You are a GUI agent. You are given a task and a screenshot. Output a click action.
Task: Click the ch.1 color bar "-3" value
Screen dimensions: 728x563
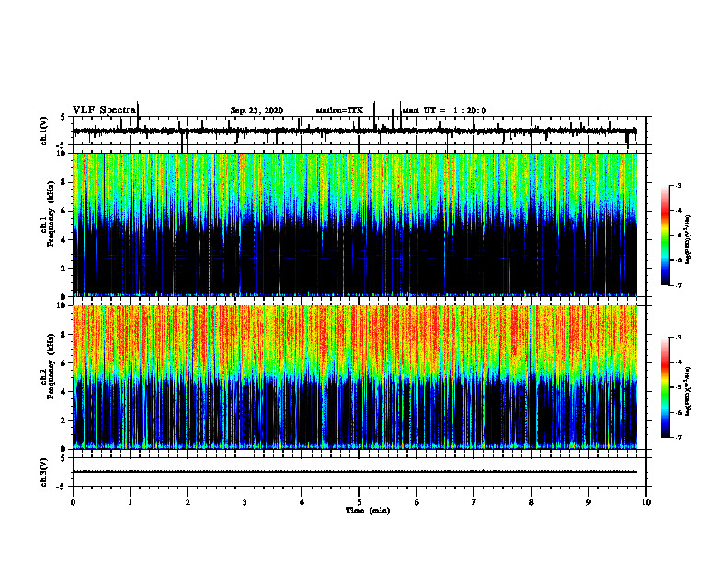coord(678,185)
